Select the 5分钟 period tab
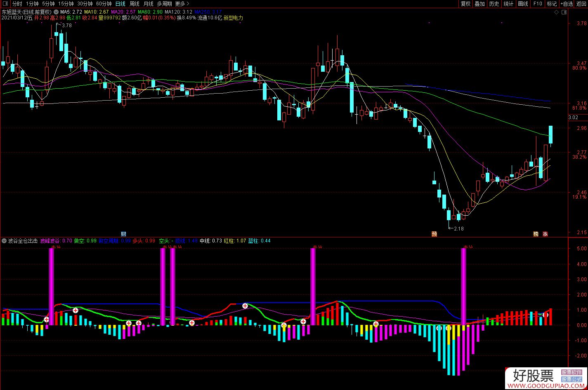 click(48, 4)
